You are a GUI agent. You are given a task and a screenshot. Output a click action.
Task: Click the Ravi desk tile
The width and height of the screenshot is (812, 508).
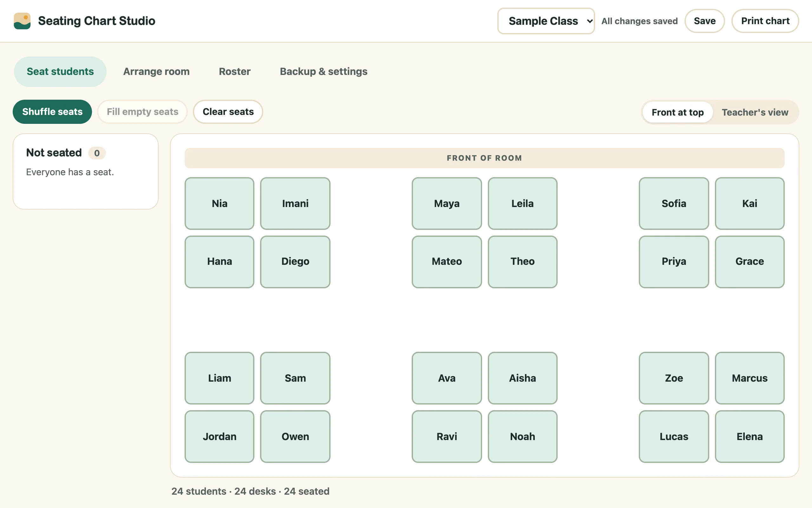pos(447,437)
